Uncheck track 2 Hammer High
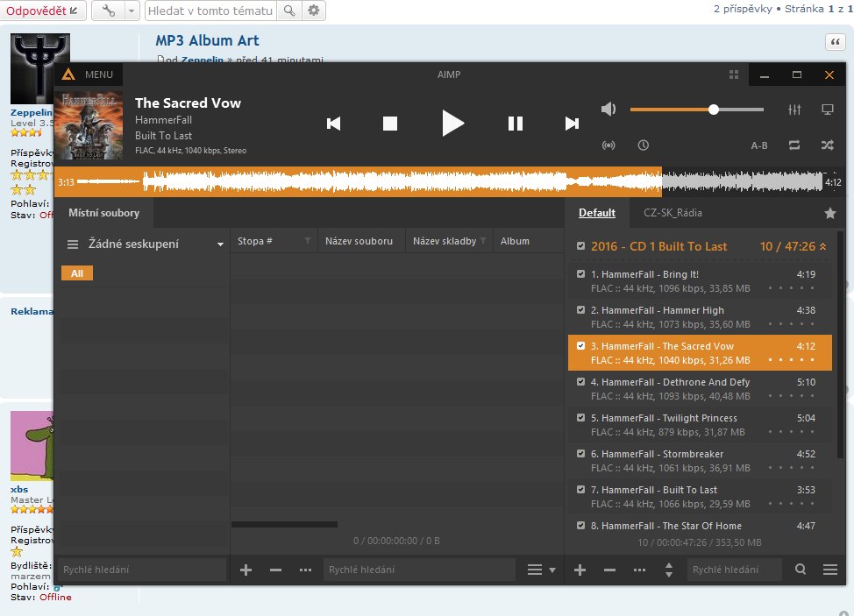Viewport: 854px width, 616px height. pyautogui.click(x=580, y=310)
